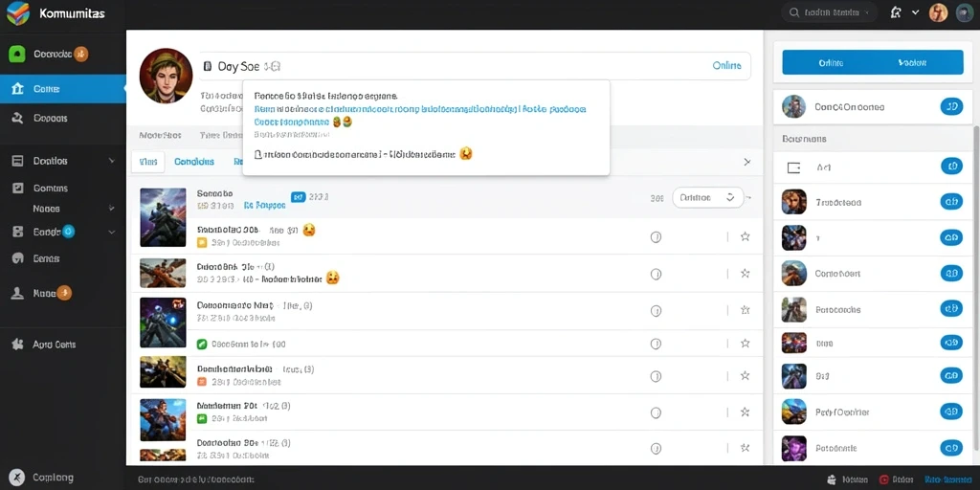The height and width of the screenshot is (490, 980).
Task: Toggle the blue pill beside Conc4Oncones
Action: pyautogui.click(x=951, y=107)
